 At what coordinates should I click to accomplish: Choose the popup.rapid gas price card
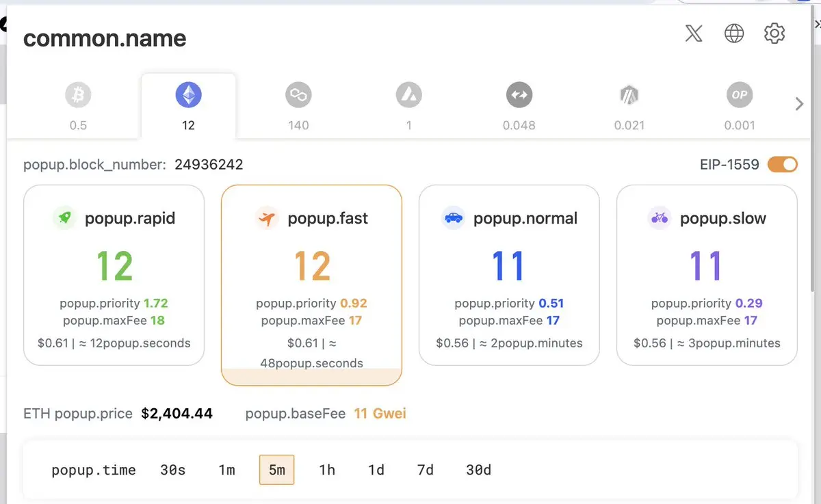tap(114, 275)
